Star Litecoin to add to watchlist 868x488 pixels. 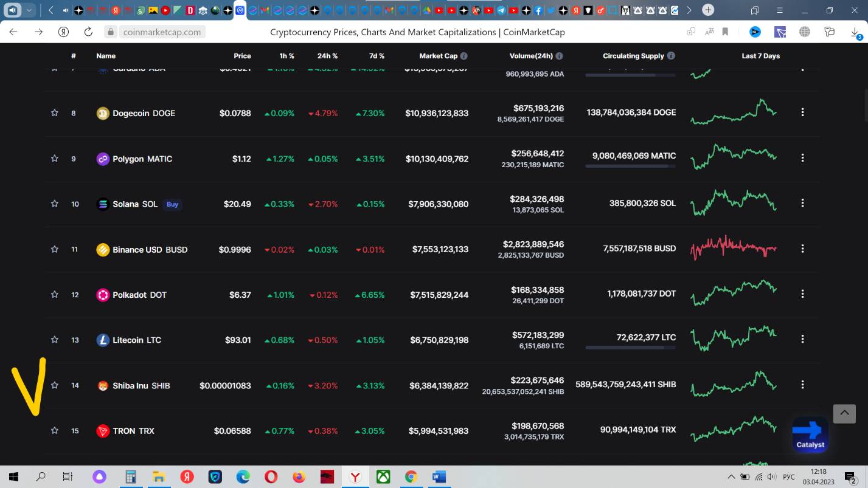pyautogui.click(x=55, y=340)
